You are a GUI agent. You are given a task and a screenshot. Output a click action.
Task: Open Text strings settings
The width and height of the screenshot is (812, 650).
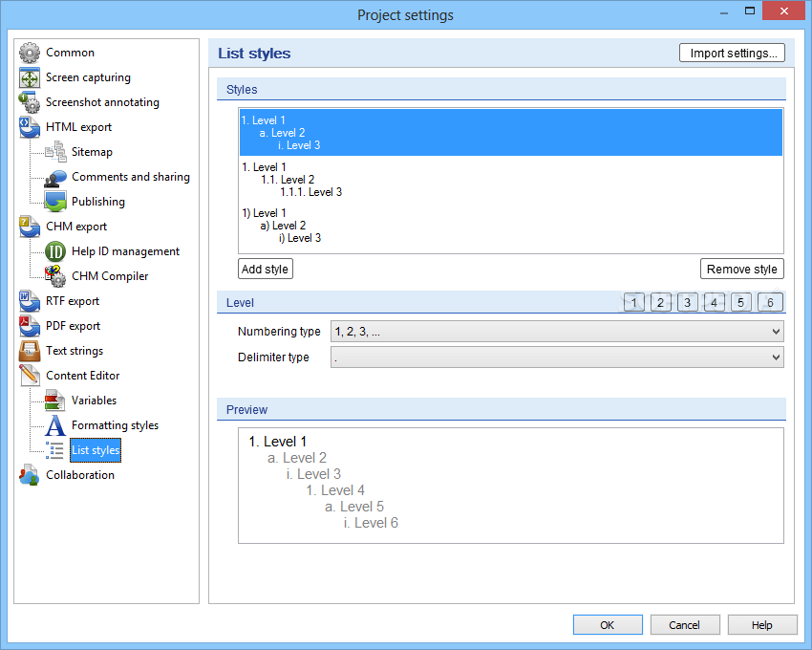[x=75, y=351]
